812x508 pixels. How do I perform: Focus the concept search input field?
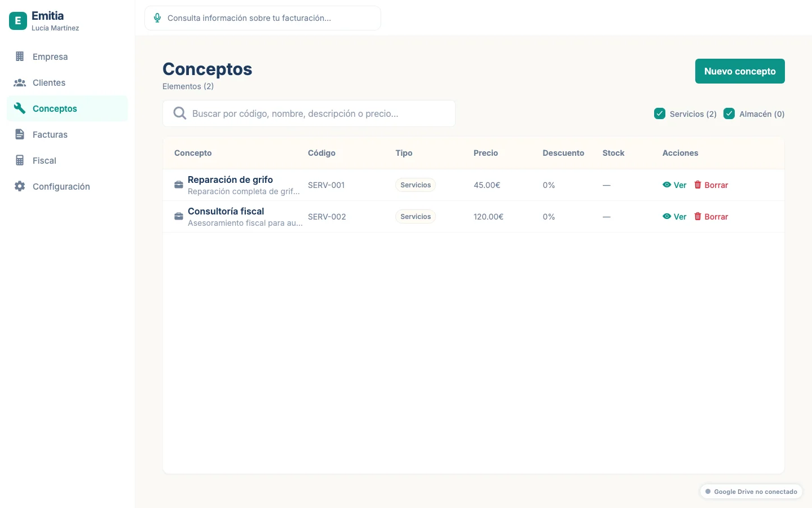pos(309,113)
